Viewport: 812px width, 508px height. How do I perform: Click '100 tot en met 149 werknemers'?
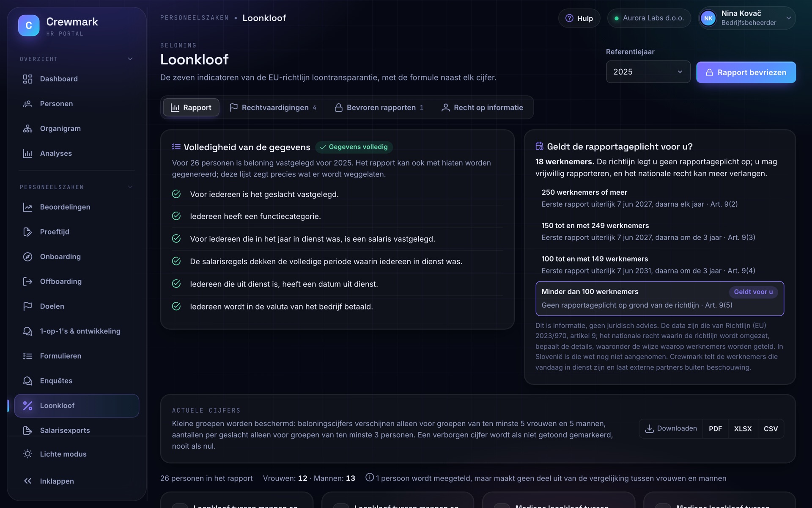660,265
